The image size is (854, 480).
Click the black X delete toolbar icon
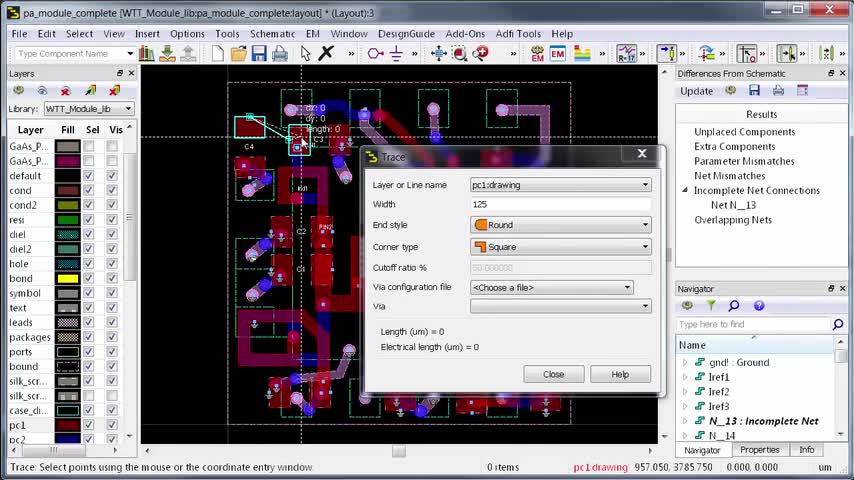click(x=326, y=53)
